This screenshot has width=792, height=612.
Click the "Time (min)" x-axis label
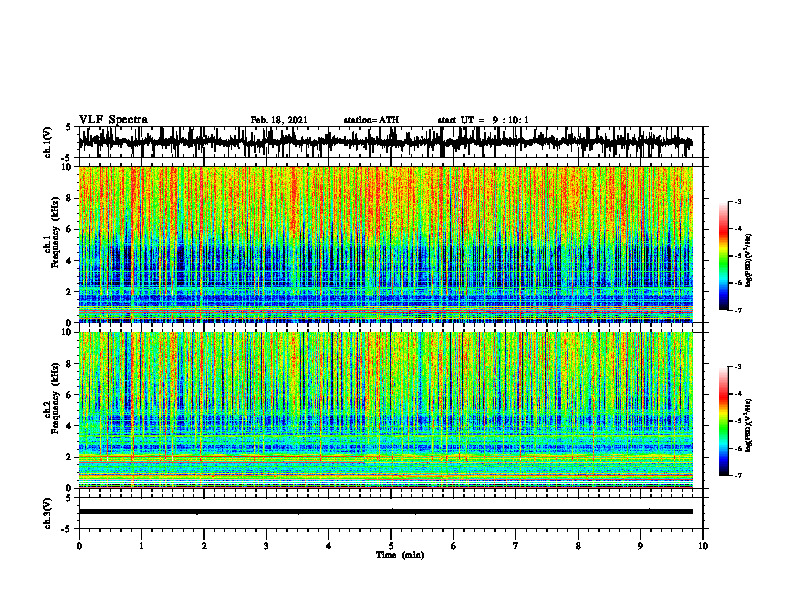(x=400, y=555)
